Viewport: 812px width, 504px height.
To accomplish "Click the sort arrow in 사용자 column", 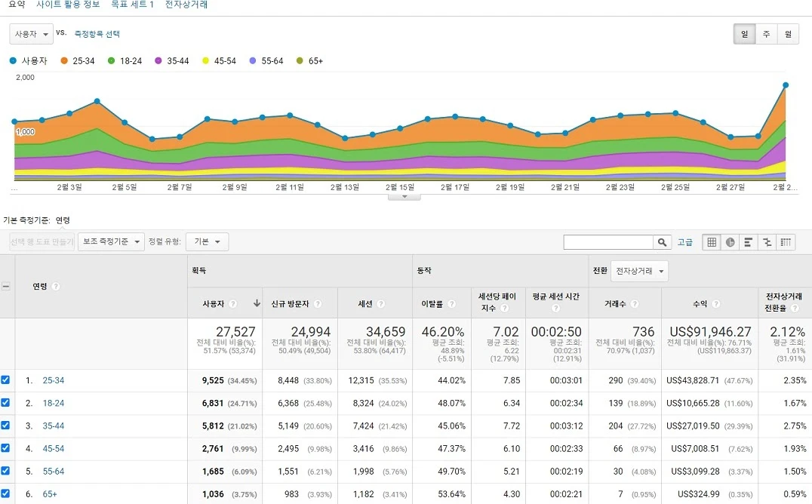I will [x=257, y=303].
